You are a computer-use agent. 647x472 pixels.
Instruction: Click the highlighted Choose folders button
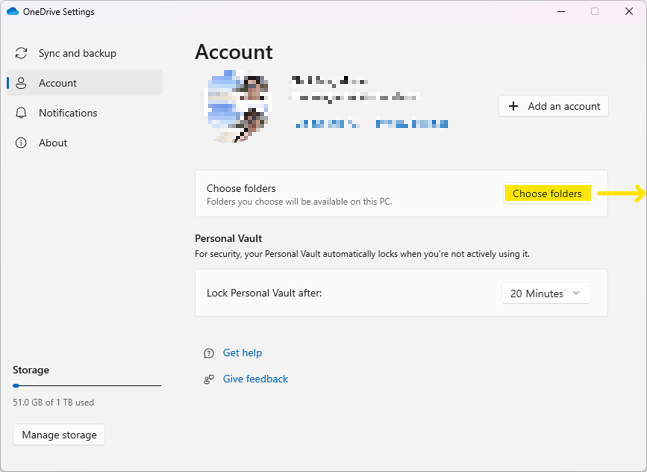[547, 194]
